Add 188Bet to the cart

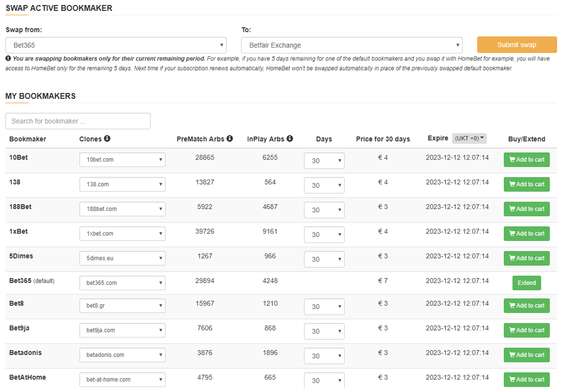click(526, 209)
